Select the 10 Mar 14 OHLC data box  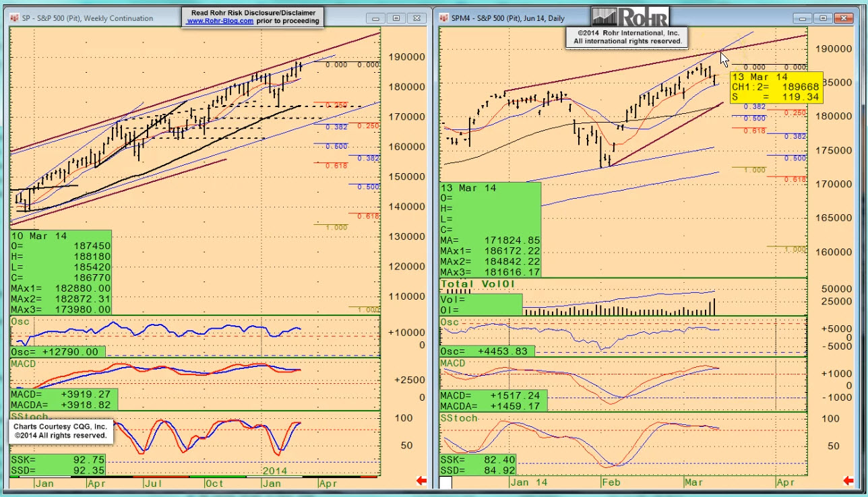(61, 272)
